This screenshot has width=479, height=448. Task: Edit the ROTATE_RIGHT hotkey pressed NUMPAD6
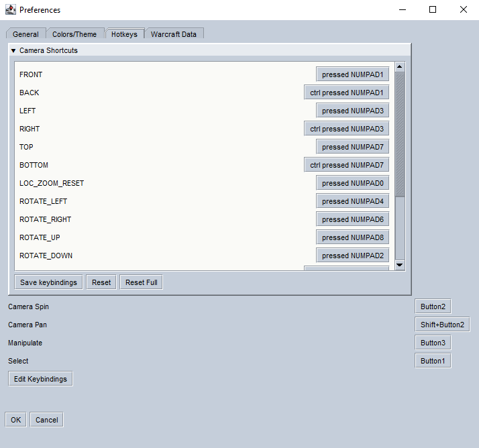[352, 219]
